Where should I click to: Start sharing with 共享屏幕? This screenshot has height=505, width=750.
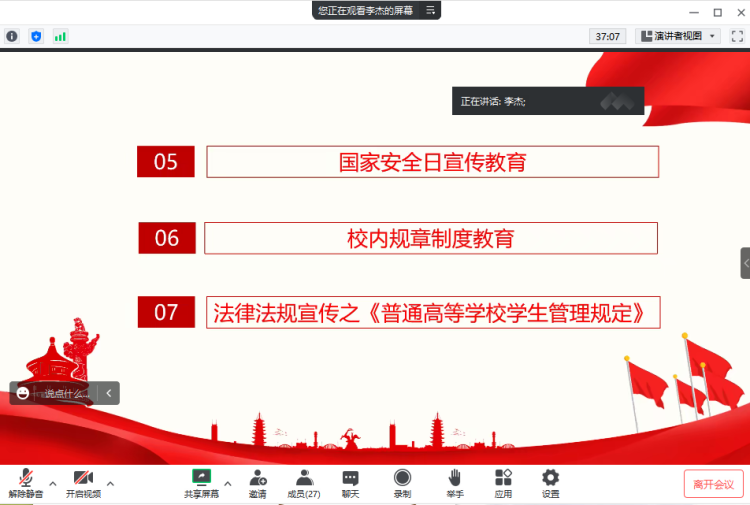pos(201,483)
